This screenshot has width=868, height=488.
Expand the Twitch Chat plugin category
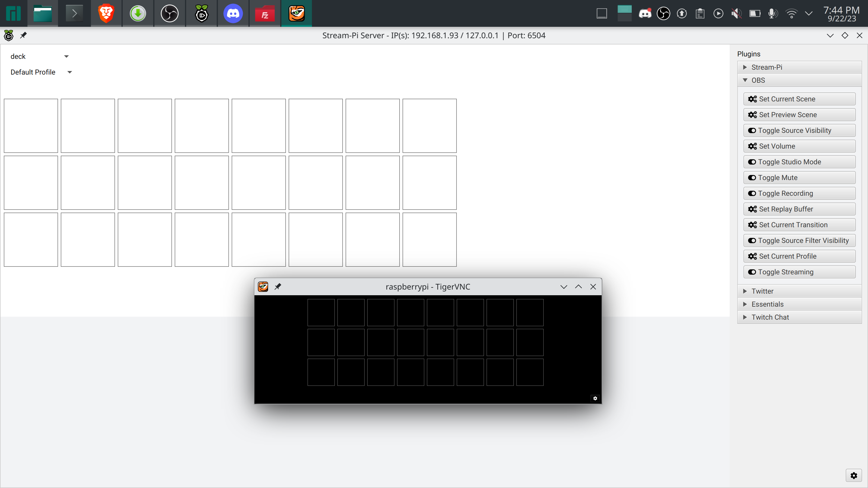tap(799, 317)
